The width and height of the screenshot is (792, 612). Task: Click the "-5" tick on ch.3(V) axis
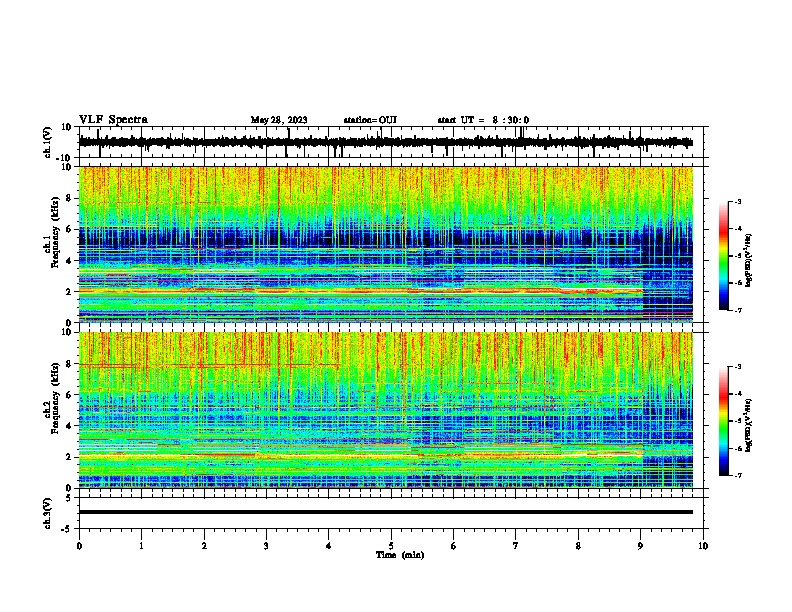tap(67, 529)
